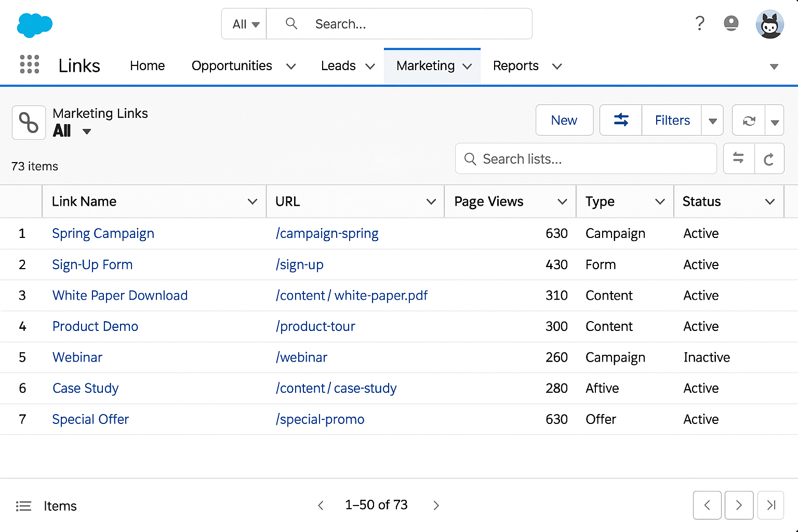This screenshot has width=798, height=532.
Task: Open the App Launcher waffle icon
Action: (29, 64)
